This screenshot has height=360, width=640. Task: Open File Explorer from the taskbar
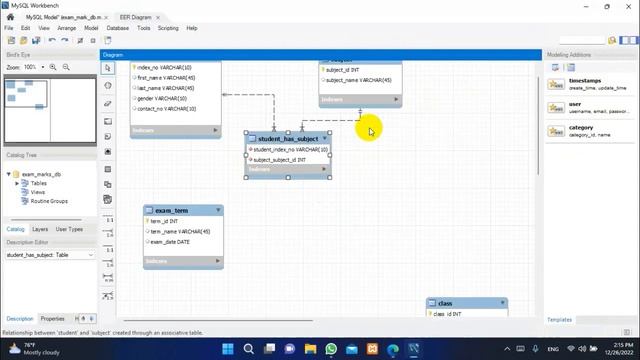pos(310,349)
